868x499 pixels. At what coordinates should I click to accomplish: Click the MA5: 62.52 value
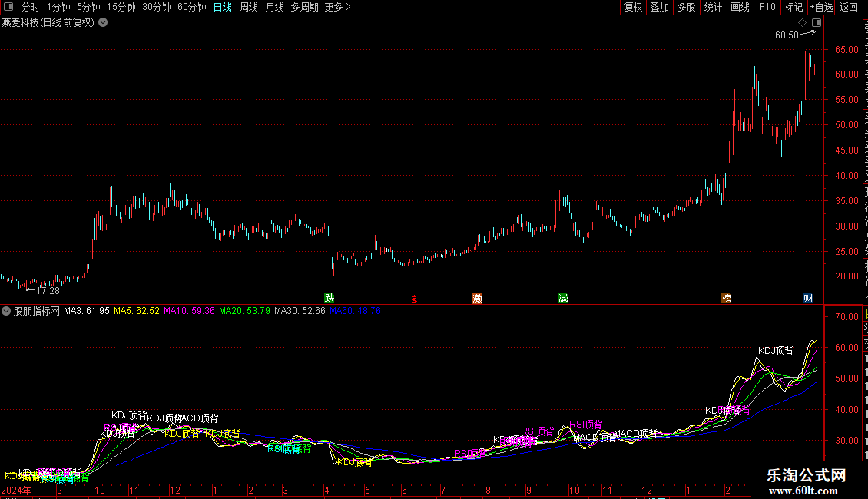point(136,311)
